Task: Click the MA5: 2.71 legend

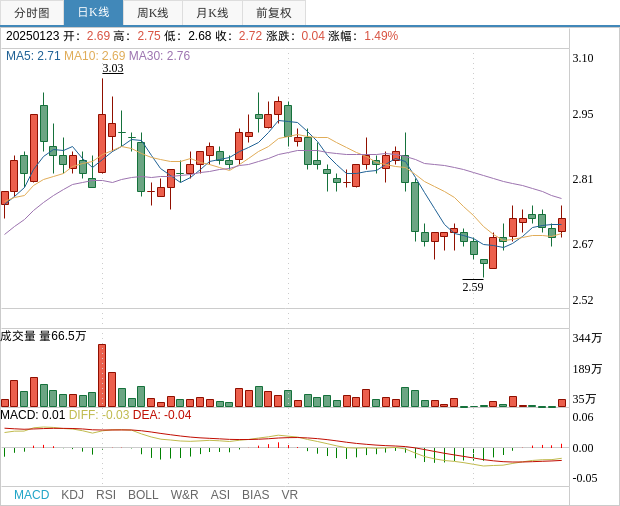Action: [x=33, y=56]
